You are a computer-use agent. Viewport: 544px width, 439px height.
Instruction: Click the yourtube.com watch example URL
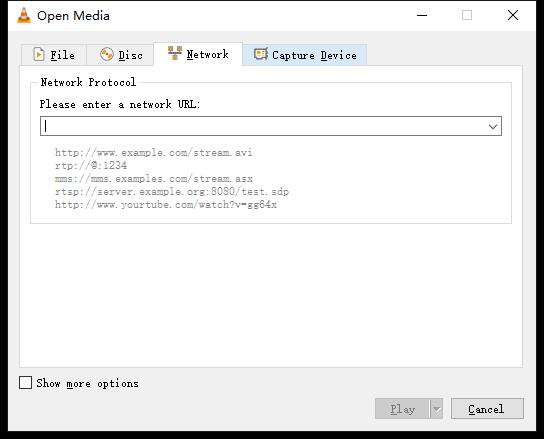pyautogui.click(x=166, y=204)
